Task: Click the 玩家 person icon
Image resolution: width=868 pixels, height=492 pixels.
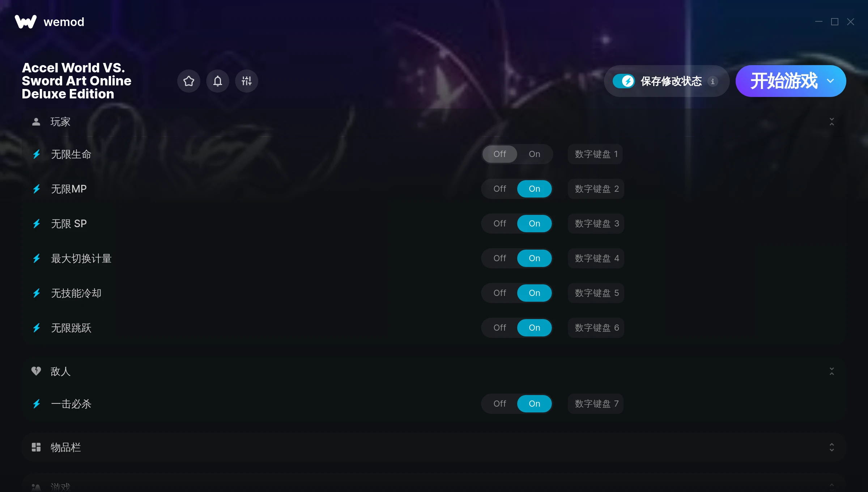Action: pyautogui.click(x=36, y=122)
